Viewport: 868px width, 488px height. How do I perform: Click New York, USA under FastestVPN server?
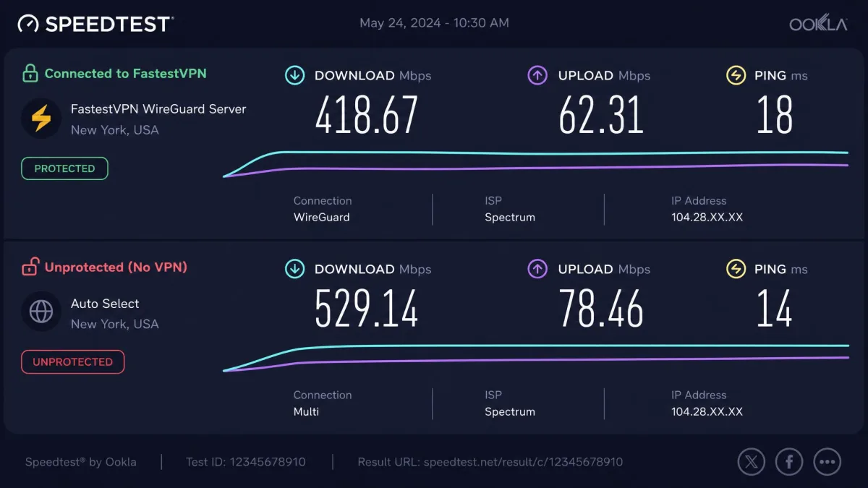pos(115,130)
